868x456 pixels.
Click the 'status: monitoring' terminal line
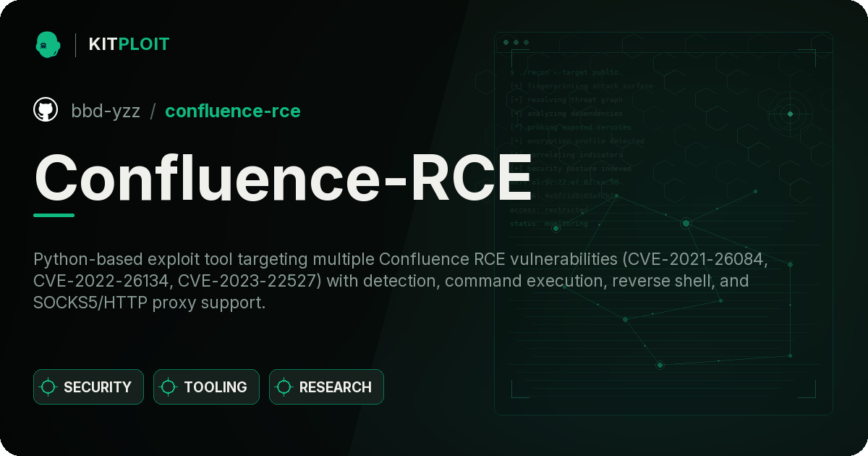pos(549,224)
